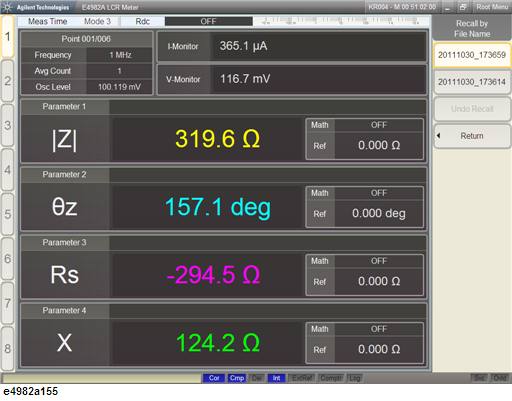Screen dimensions: 512x401
Task: Switch to table tab 4
Action: pyautogui.click(x=7, y=170)
